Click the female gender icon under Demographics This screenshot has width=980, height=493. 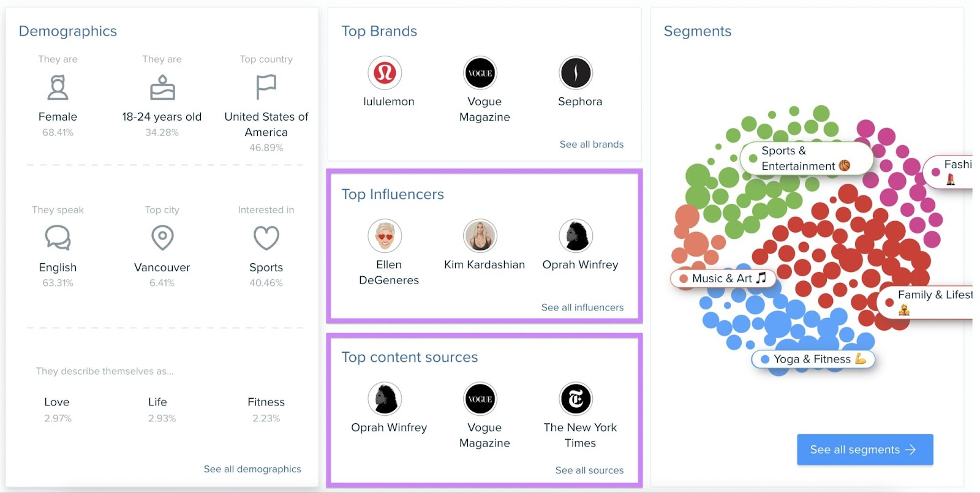point(58,86)
